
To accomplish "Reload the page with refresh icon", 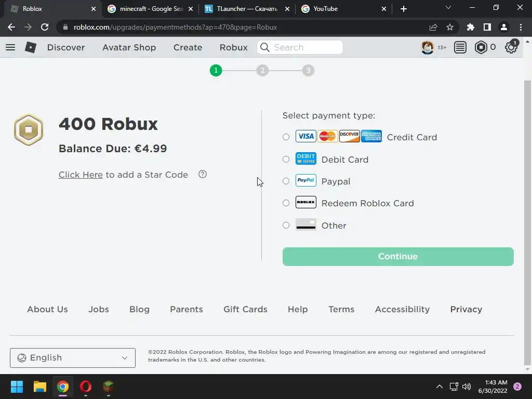I will [x=45, y=27].
